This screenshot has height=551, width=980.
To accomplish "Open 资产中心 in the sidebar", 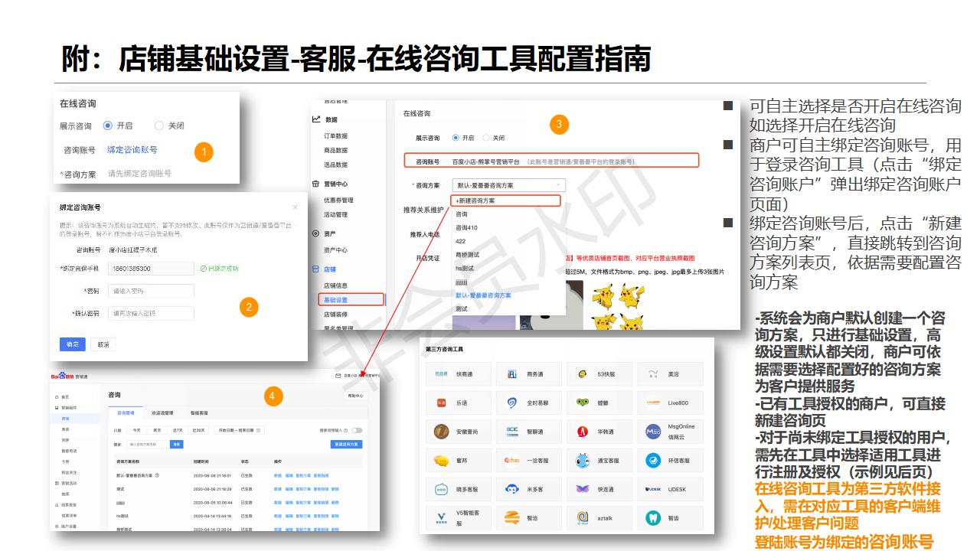I will click(x=335, y=249).
